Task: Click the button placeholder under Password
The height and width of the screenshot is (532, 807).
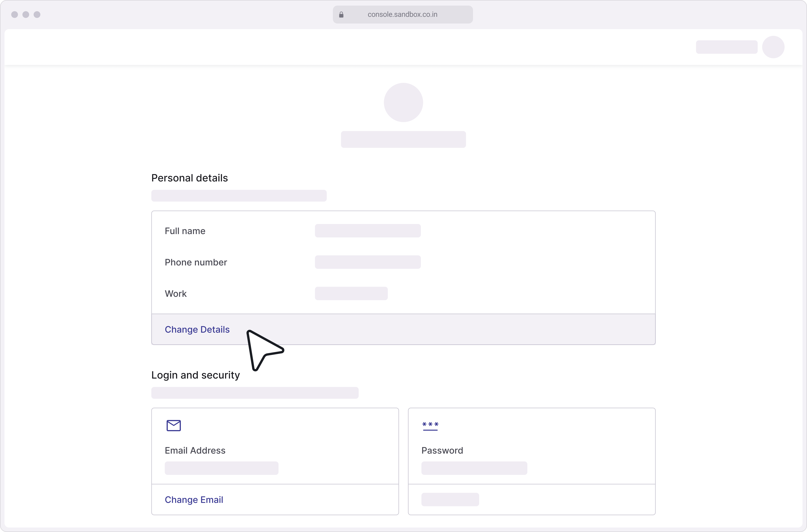Action: [x=450, y=500]
